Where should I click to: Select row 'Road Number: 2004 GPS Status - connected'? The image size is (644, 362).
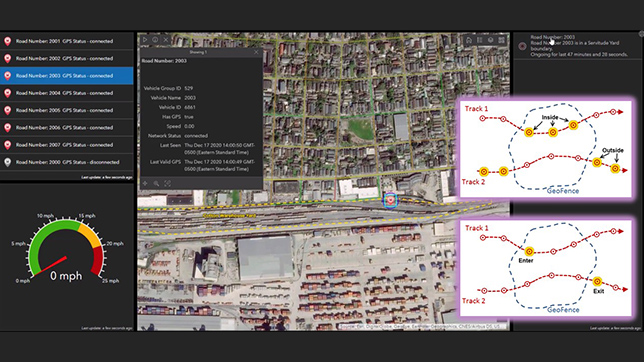tap(67, 93)
